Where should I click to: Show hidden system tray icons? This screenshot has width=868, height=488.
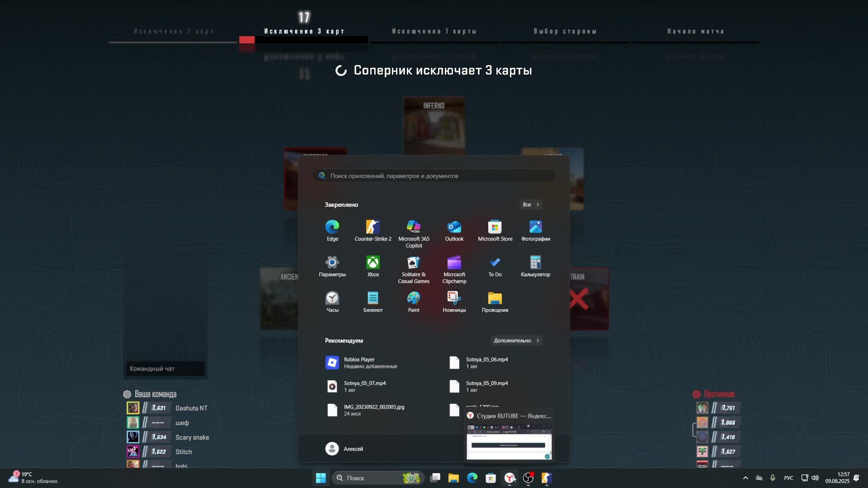(x=745, y=478)
